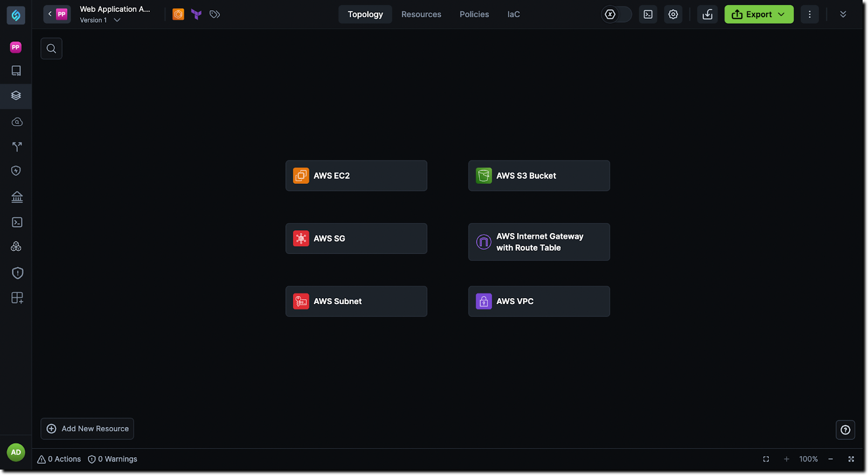This screenshot has height=475, width=868.
Task: Switch to the Policies tab
Action: 474,15
